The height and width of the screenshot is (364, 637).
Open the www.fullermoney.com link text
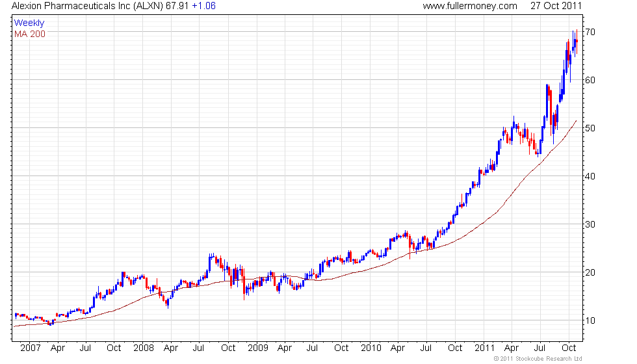pyautogui.click(x=469, y=6)
